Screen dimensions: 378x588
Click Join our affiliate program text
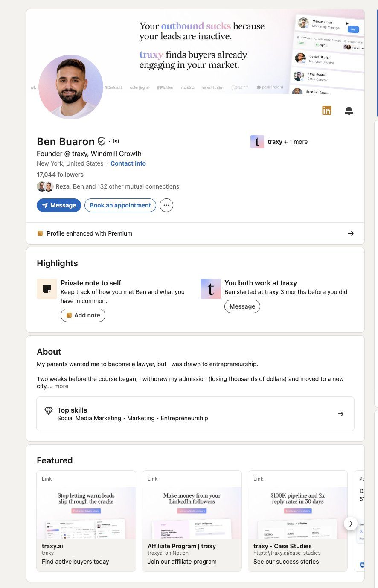click(x=182, y=562)
